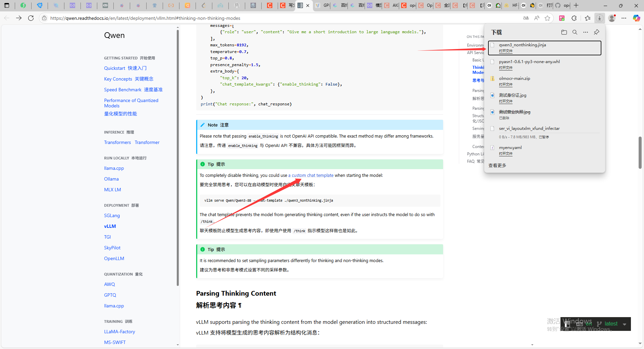Viewport: 644px width, 349px height.
Task: Click the Translate page icon
Action: 526,18
